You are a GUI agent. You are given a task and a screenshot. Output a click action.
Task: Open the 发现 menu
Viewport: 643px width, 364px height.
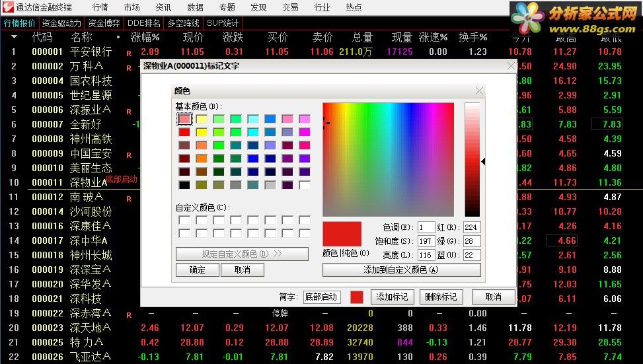258,7
